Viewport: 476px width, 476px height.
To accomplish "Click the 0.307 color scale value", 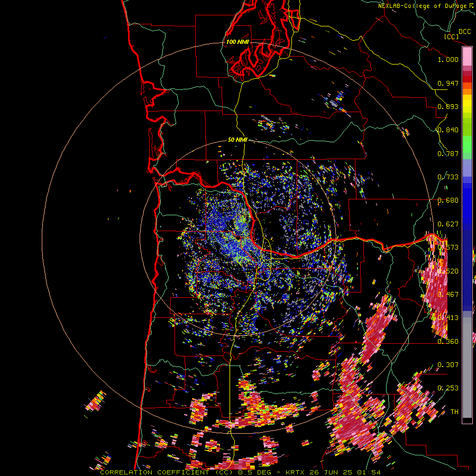I will pos(448,364).
